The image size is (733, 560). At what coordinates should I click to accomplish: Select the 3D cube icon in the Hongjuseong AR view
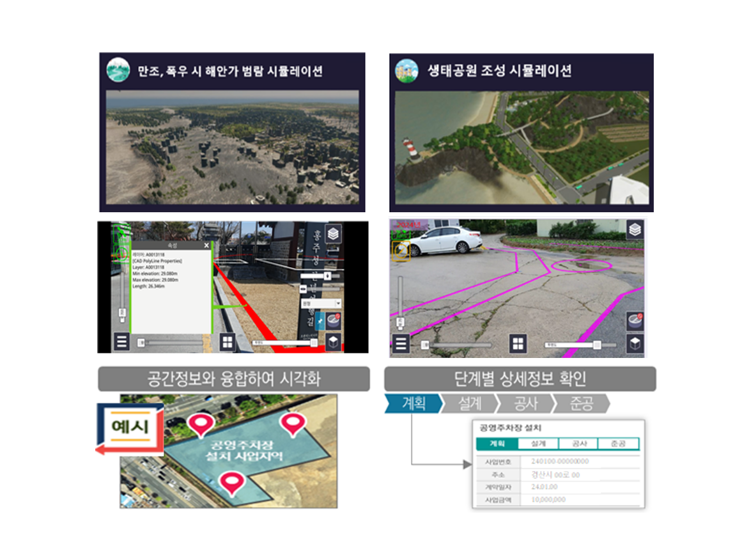point(333,342)
